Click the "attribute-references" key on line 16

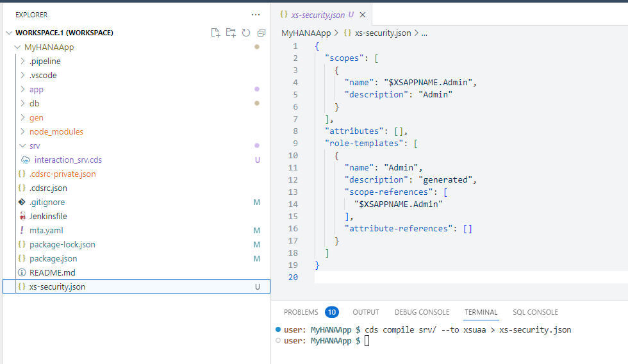pyautogui.click(x=399, y=229)
